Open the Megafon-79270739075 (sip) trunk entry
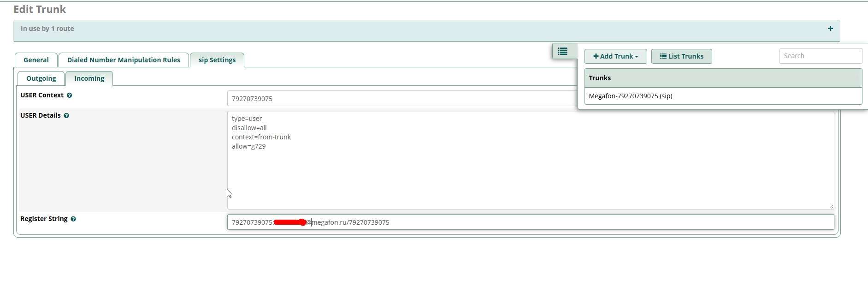Image resolution: width=868 pixels, height=299 pixels. (x=631, y=96)
